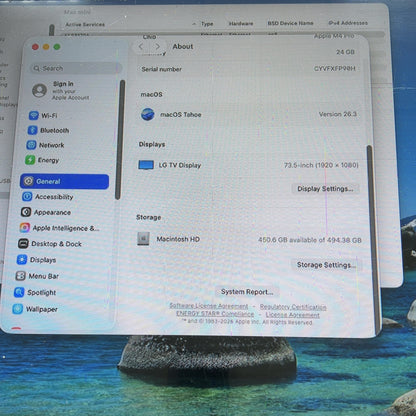Screen dimensions: 416x416
Task: Select the Appearance icon
Action: coord(26,212)
